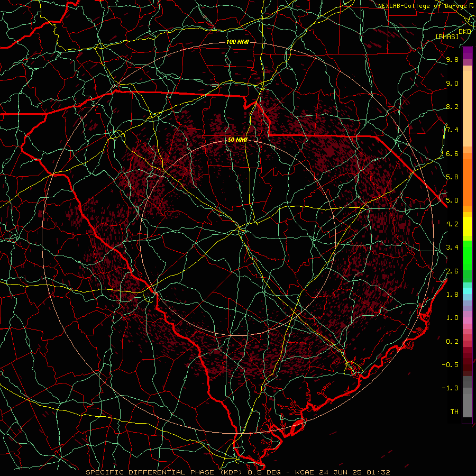Click the 5.0 scale value
Image resolution: width=476 pixels, height=476 pixels.
tap(452, 200)
